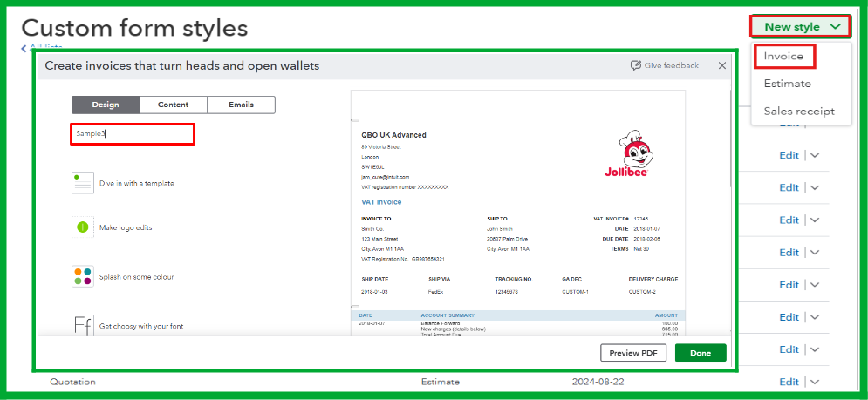Switch to the Emails tab
This screenshot has height=400, width=868.
[242, 105]
